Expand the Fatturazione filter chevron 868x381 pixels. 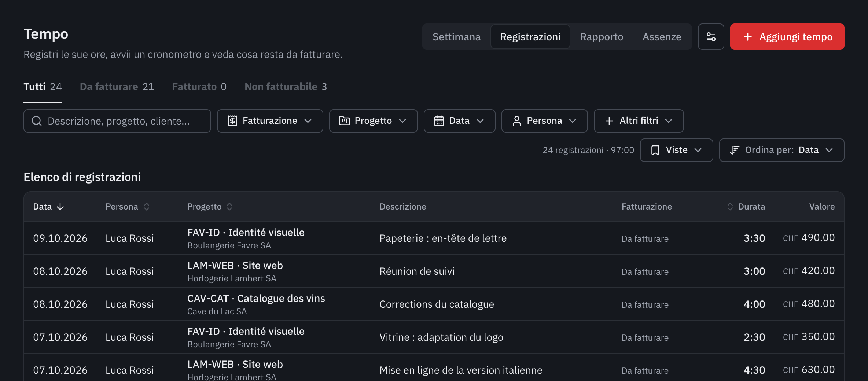click(308, 121)
